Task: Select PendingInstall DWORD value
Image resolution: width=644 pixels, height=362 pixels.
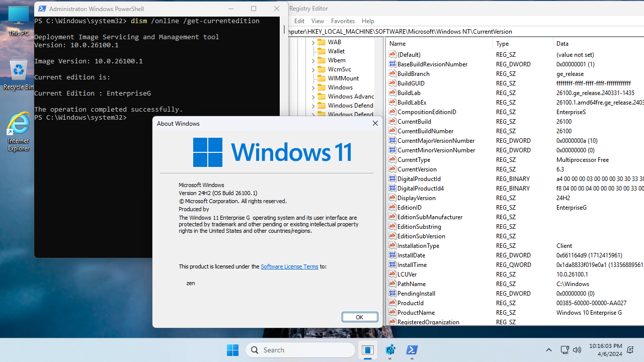Action: [416, 293]
